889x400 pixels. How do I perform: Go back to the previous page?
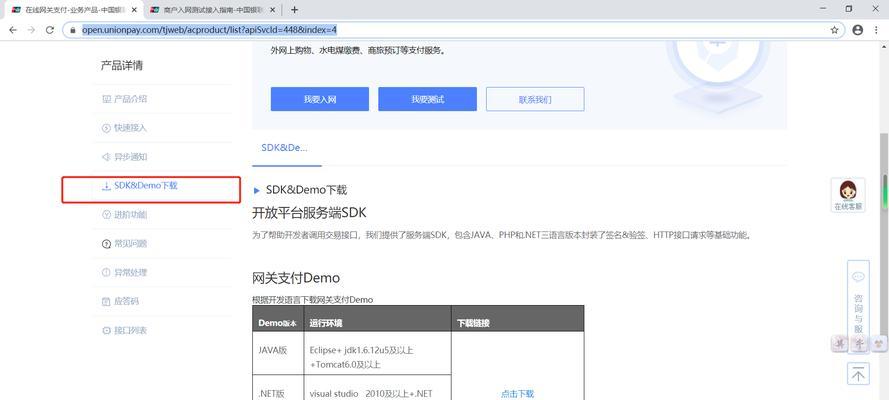point(13,30)
